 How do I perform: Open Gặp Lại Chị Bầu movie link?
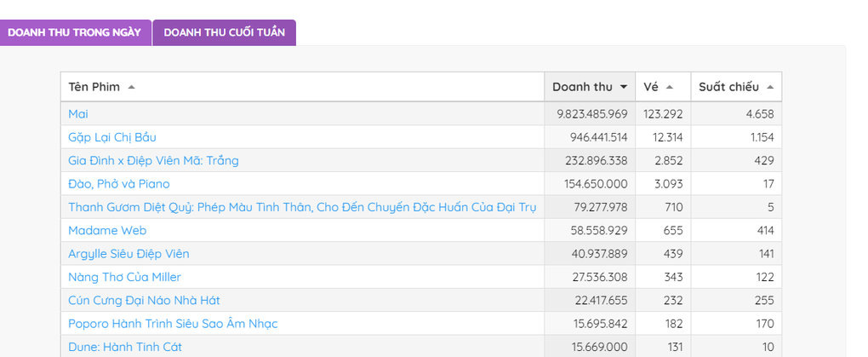[x=112, y=137]
